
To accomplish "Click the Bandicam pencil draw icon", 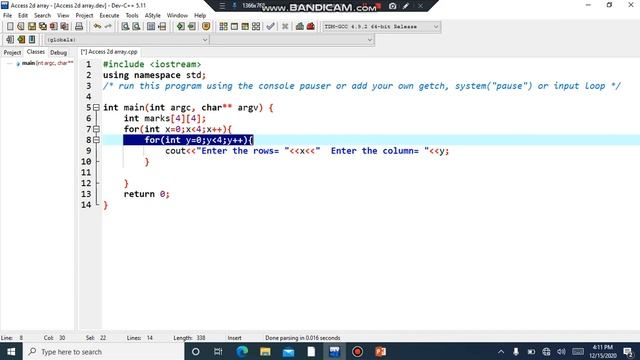I will tap(406, 6).
